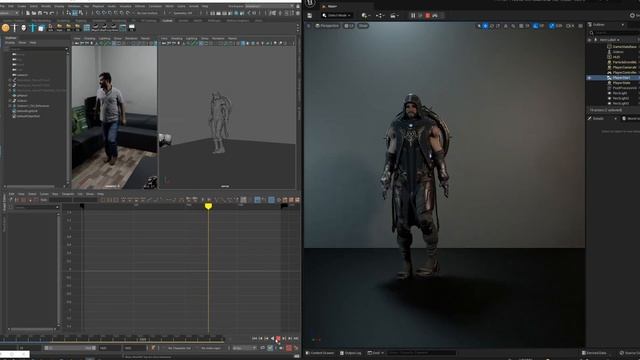Open the No Anim Layer dropdown

211,348
